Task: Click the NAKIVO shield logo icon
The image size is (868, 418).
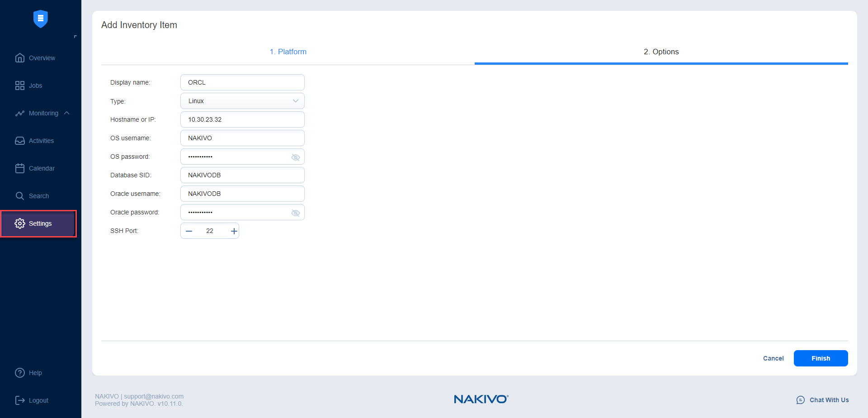Action: (x=41, y=19)
